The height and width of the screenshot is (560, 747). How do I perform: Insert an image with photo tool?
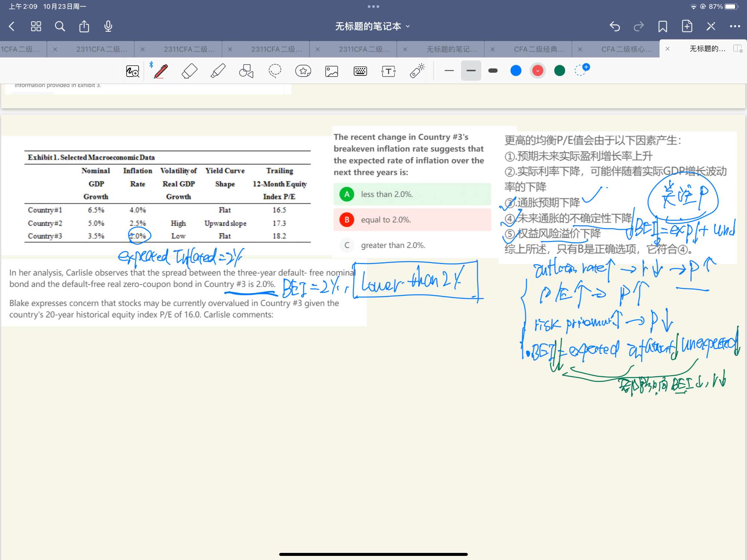pyautogui.click(x=332, y=71)
